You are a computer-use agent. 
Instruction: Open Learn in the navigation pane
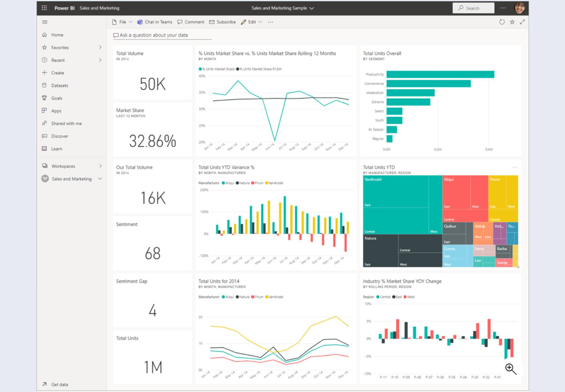click(x=72, y=149)
